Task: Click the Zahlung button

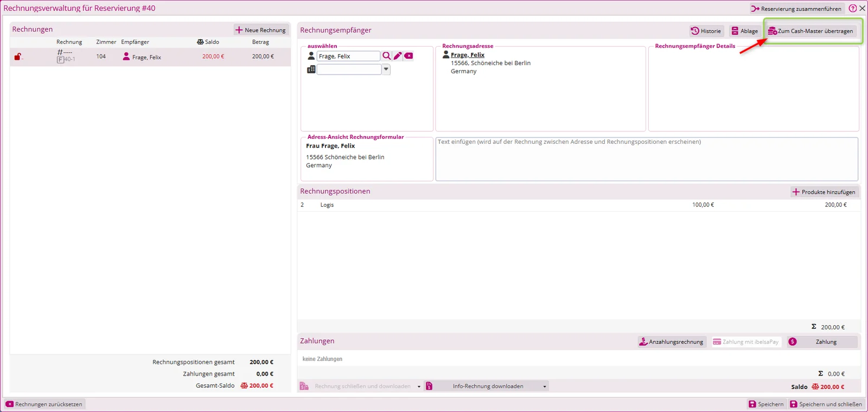Action: click(822, 342)
